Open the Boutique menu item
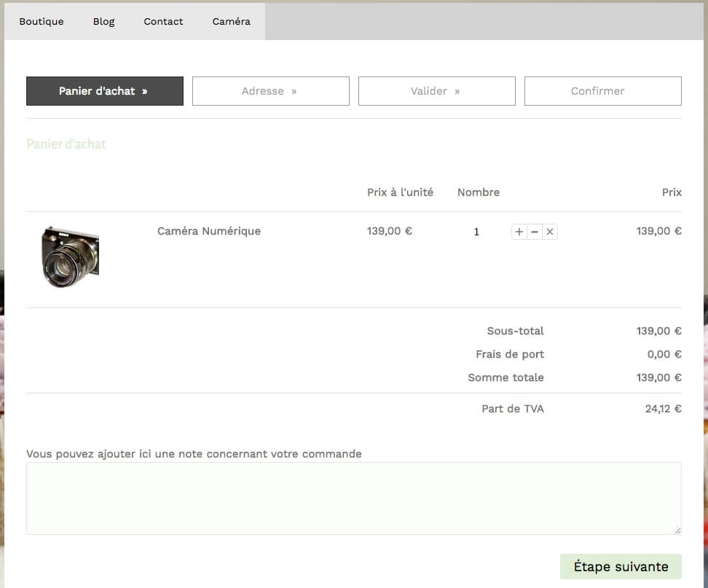708x588 pixels. (42, 21)
